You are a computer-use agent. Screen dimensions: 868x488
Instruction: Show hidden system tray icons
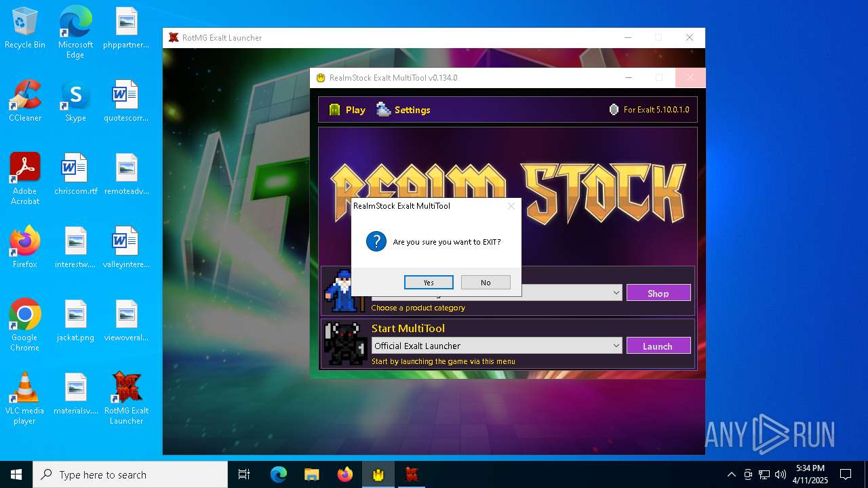click(x=731, y=474)
